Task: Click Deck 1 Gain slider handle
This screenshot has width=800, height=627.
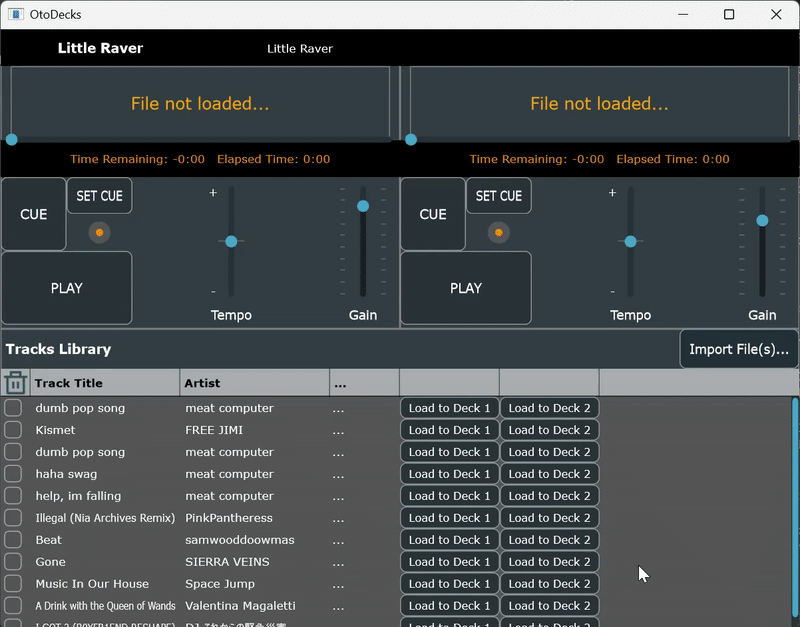Action: pyautogui.click(x=363, y=206)
